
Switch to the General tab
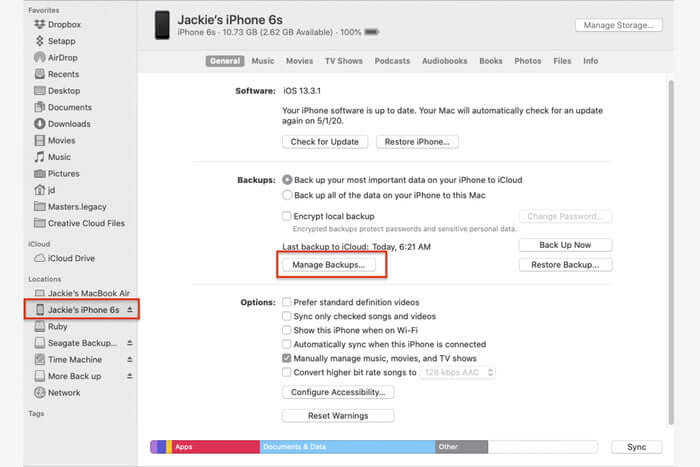coord(225,61)
